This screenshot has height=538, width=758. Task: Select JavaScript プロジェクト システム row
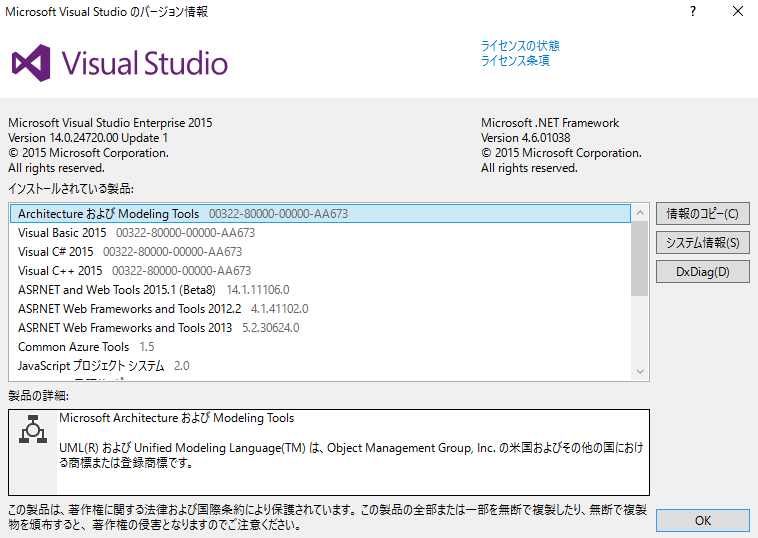tap(321, 366)
